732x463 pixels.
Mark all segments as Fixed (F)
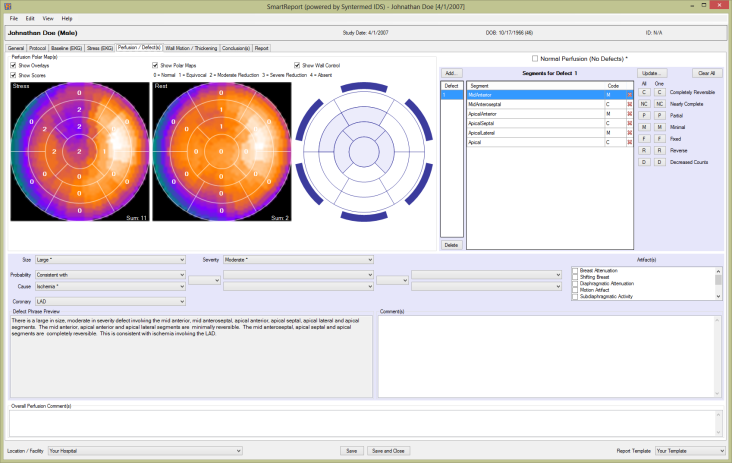coord(645,138)
